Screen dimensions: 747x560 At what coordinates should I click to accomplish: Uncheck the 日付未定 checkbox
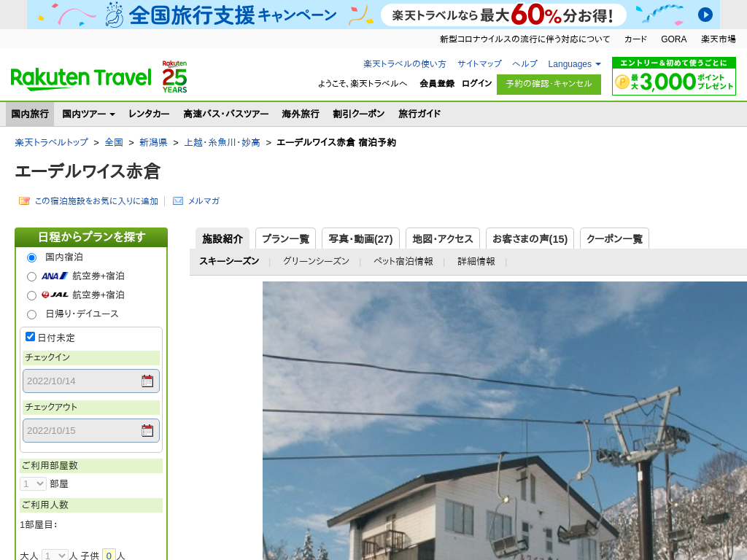(x=30, y=337)
